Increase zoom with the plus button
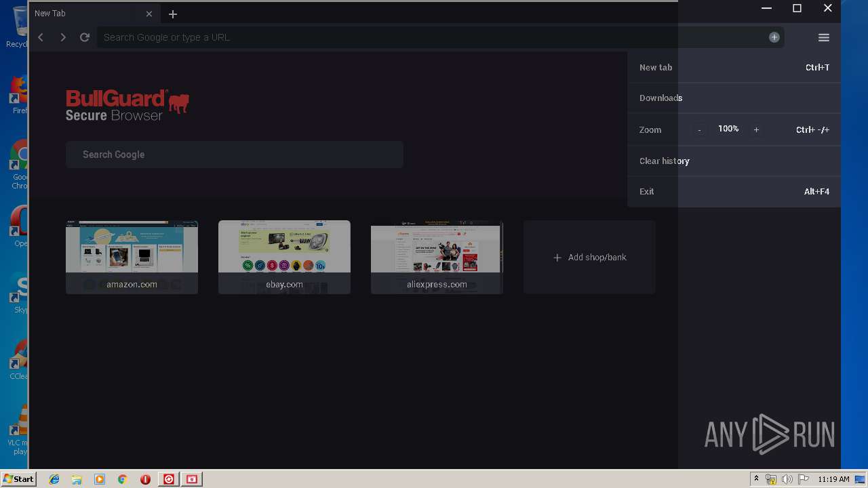Image resolution: width=868 pixels, height=488 pixels. tap(756, 129)
